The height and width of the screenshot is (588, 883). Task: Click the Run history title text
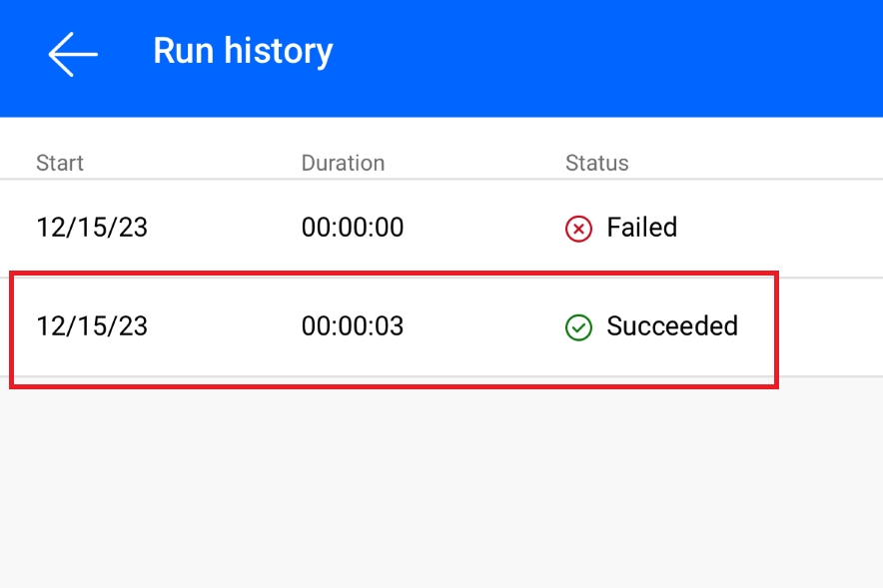coord(243,51)
